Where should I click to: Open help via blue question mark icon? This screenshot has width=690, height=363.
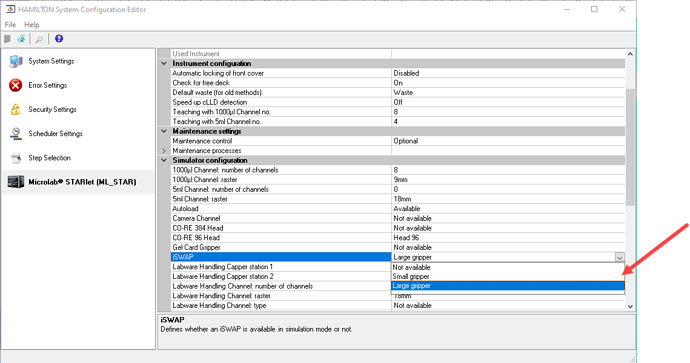(x=59, y=39)
